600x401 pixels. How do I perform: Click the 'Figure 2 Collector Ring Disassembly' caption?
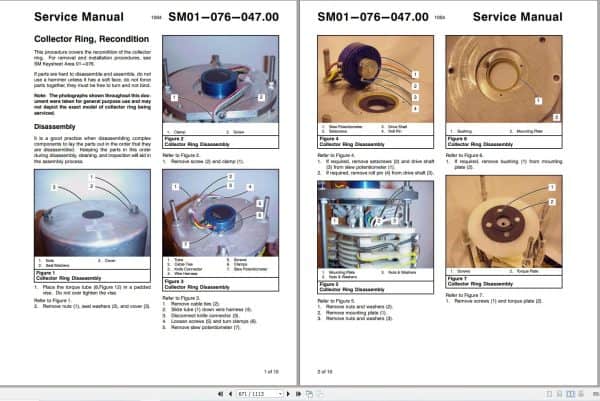[x=197, y=142]
